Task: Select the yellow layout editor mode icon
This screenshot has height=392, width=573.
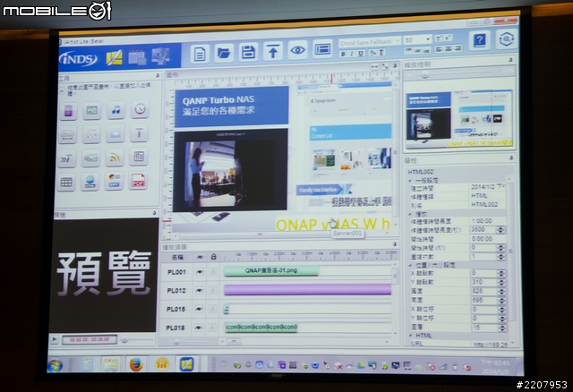Action: tap(115, 57)
